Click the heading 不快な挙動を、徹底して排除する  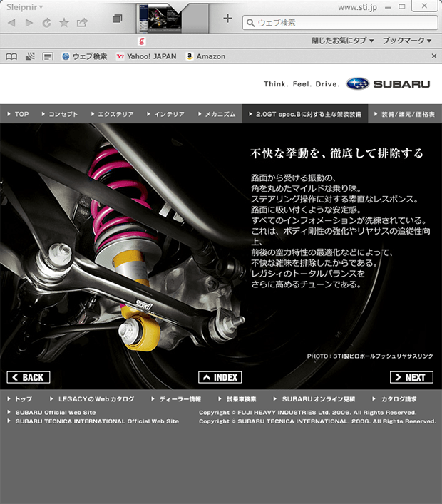pos(336,153)
